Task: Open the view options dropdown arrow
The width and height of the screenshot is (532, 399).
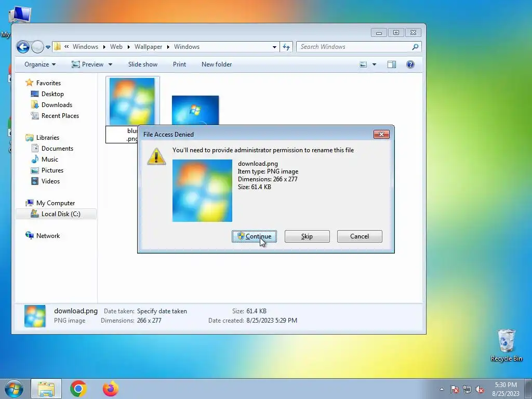Action: pos(374,64)
